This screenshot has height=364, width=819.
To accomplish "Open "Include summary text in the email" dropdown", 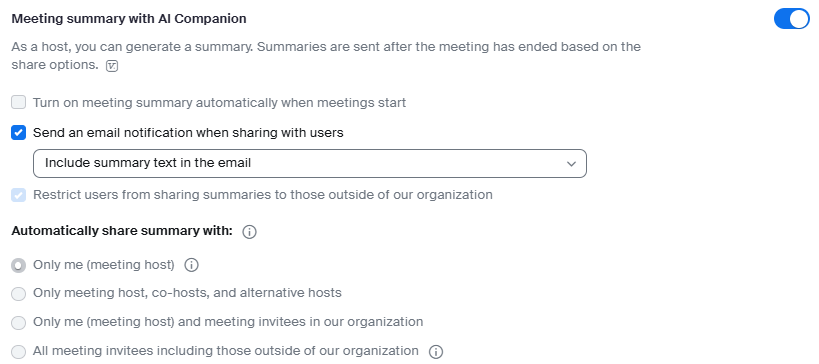I will point(310,163).
